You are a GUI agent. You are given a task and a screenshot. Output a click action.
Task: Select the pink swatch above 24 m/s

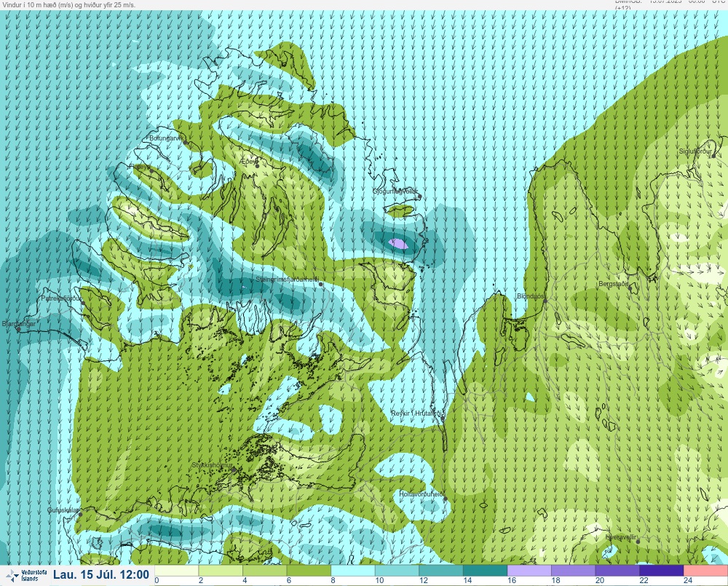point(705,570)
